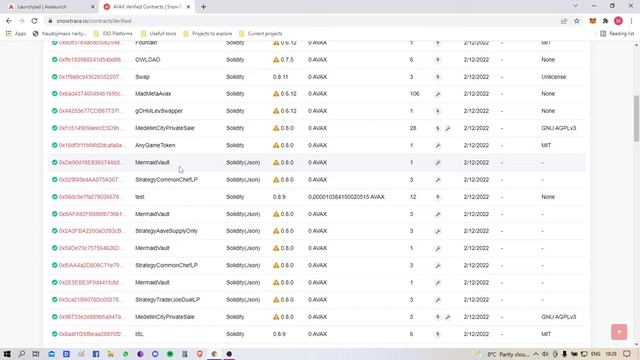Switch the ENG keyboard language
The height and width of the screenshot is (360, 640).
pos(596,354)
